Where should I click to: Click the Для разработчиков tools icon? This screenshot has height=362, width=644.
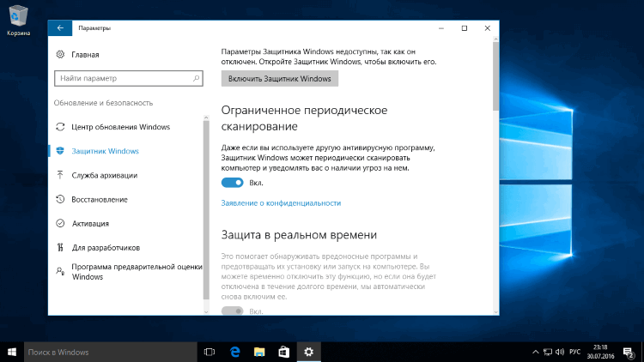coord(60,248)
